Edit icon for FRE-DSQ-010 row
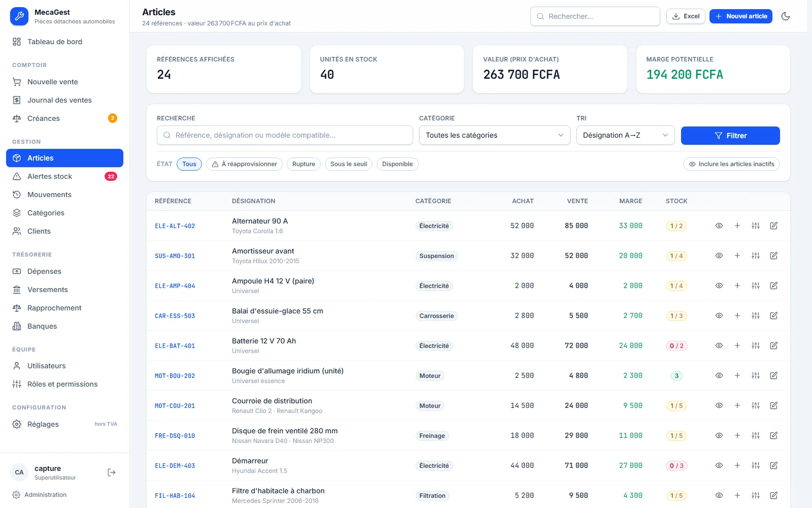 774,435
